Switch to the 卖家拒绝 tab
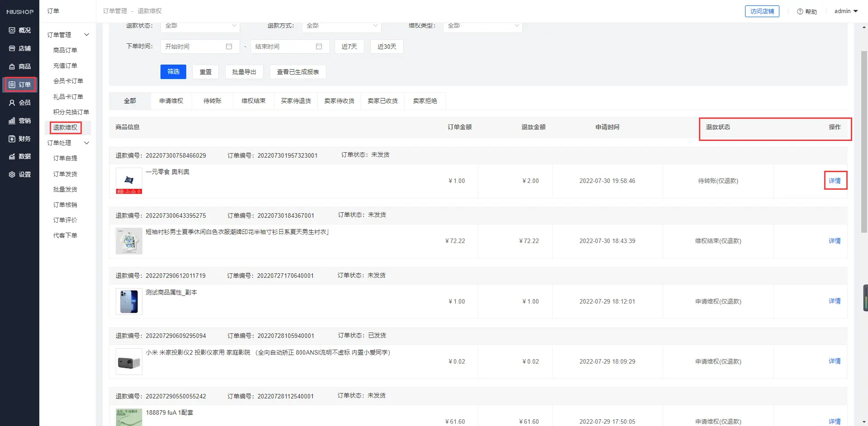This screenshot has height=426, width=868. coord(425,101)
